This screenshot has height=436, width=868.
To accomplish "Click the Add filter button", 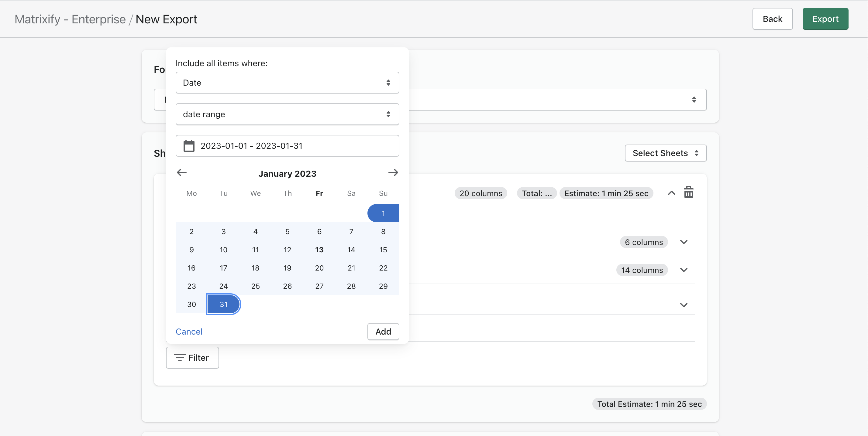I will (x=383, y=332).
